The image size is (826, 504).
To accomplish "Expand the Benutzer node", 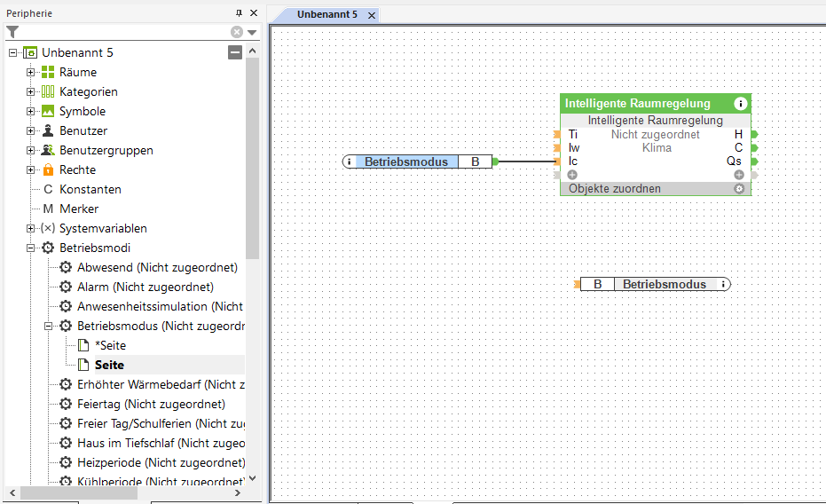I will (x=30, y=130).
